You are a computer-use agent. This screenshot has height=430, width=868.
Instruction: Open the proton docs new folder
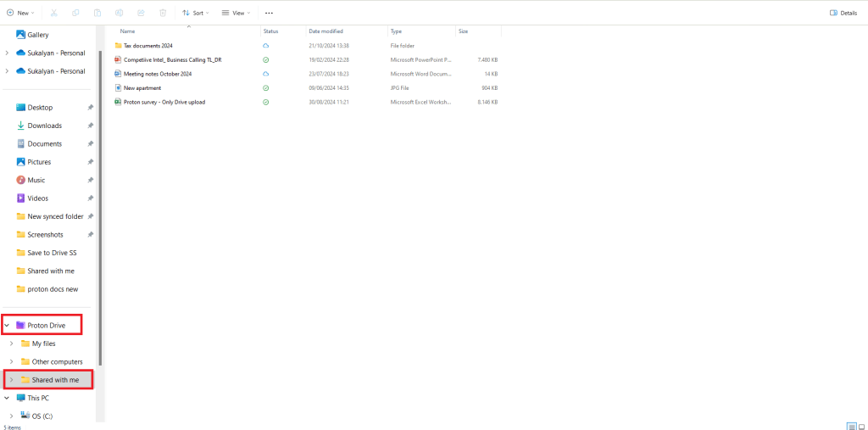pos(53,289)
